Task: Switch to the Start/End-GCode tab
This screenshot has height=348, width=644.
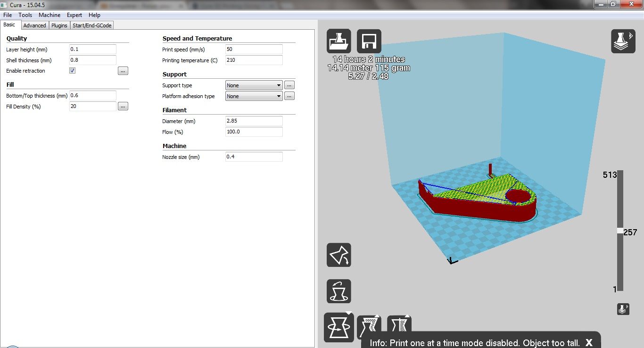Action: click(92, 25)
